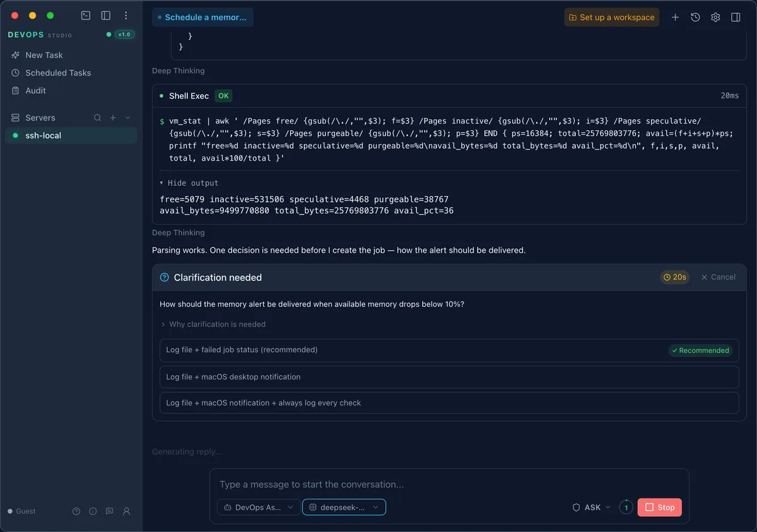Search servers with the magnifier icon
757x532 pixels.
(x=98, y=118)
